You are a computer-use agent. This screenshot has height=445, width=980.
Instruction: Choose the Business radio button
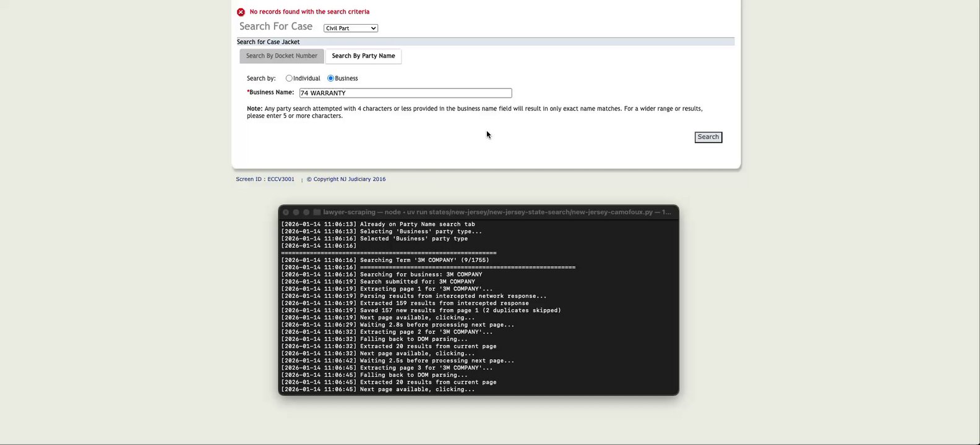click(x=330, y=78)
